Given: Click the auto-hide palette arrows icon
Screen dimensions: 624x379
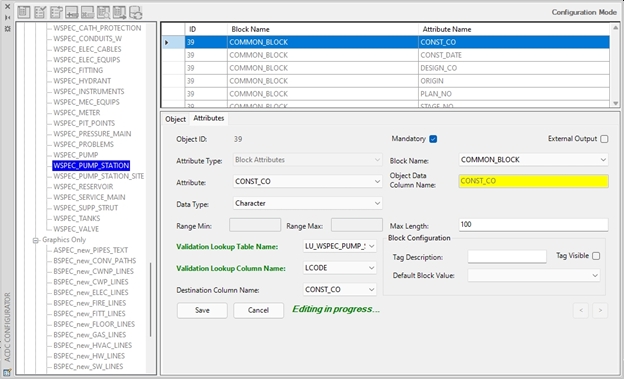Looking at the screenshot, I should [7, 18].
